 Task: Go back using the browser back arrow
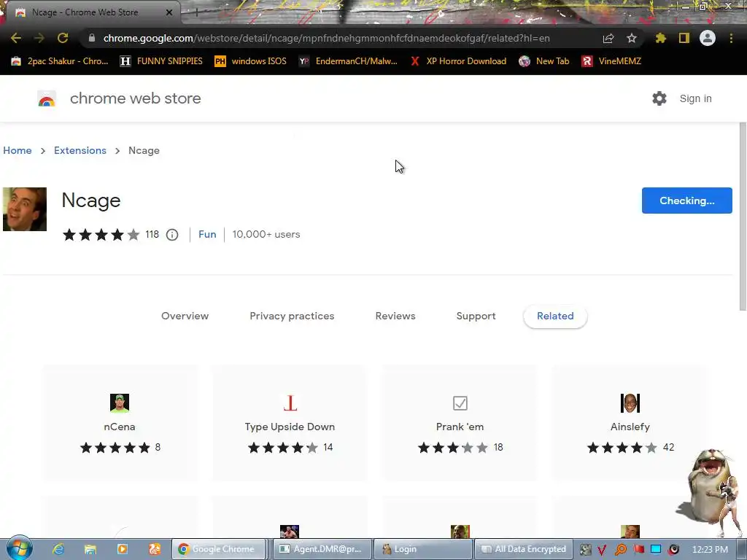tap(16, 38)
